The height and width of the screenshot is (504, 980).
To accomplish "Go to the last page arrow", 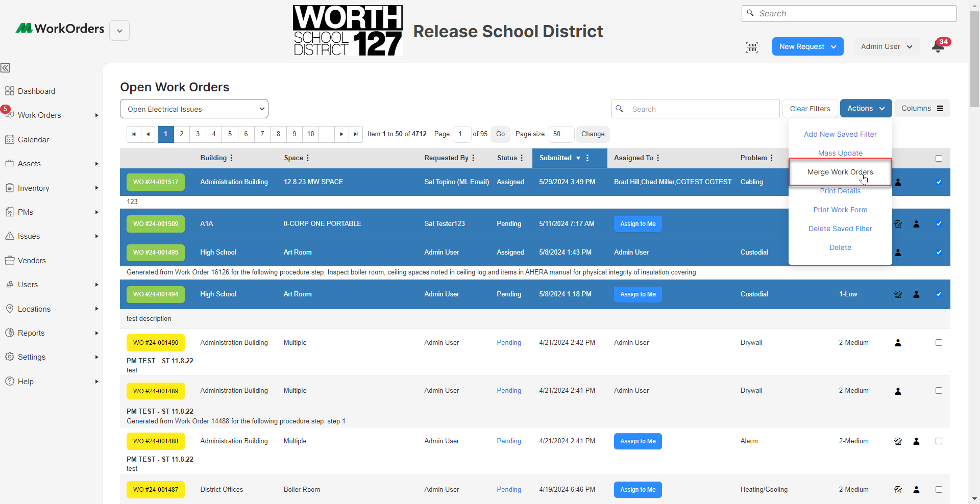I will pos(356,134).
